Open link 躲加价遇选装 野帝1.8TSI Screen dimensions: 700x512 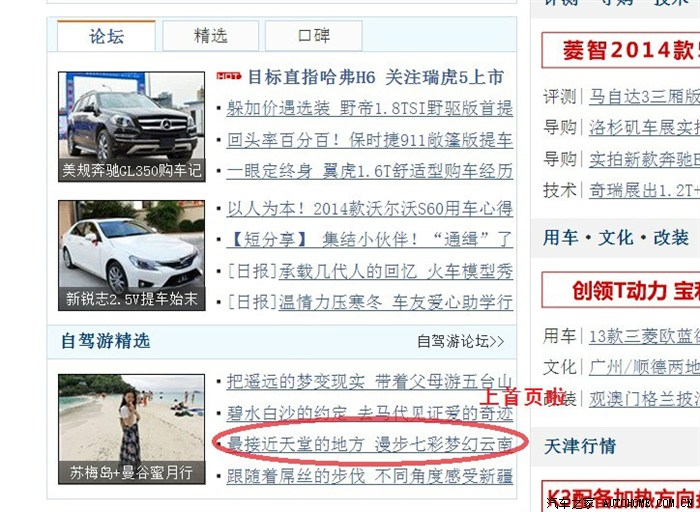[x=370, y=108]
